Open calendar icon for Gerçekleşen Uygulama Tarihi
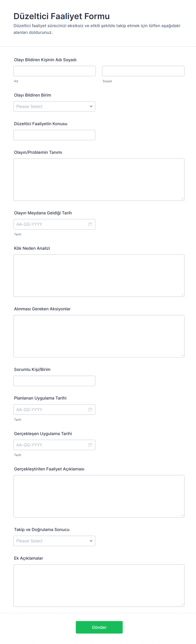This screenshot has width=196, height=644. click(x=90, y=445)
